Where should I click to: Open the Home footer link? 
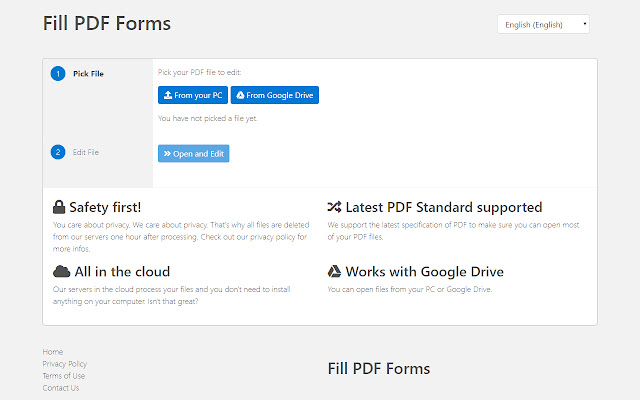[53, 352]
